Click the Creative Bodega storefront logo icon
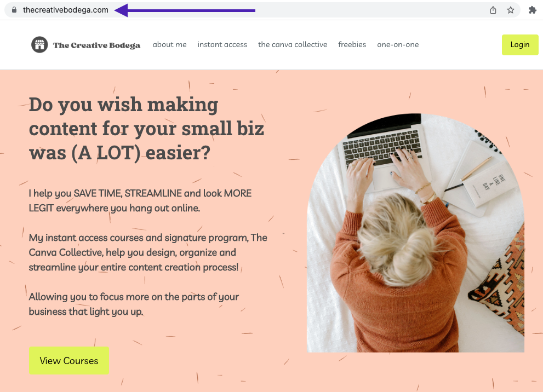This screenshot has width=543, height=392. (39, 45)
